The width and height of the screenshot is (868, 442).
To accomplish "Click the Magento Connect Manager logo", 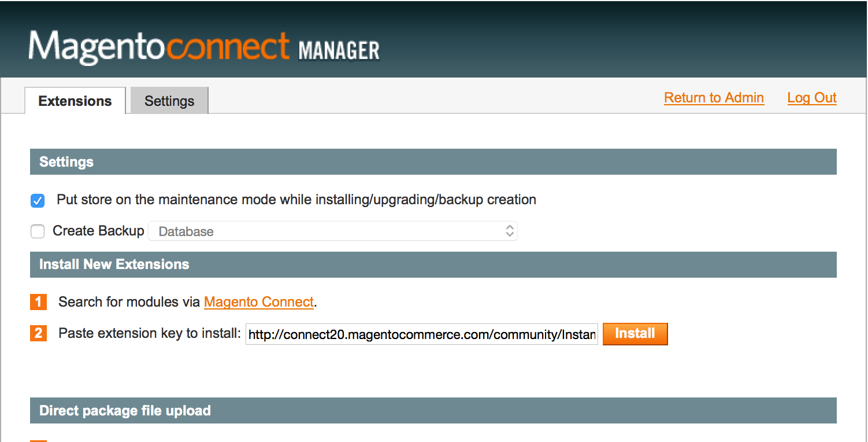I will pos(204,47).
